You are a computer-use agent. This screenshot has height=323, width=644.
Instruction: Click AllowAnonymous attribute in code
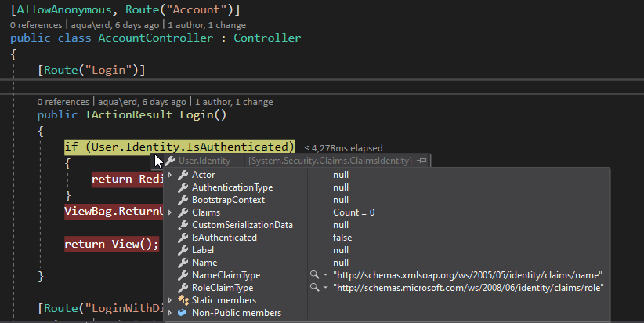coord(64,9)
